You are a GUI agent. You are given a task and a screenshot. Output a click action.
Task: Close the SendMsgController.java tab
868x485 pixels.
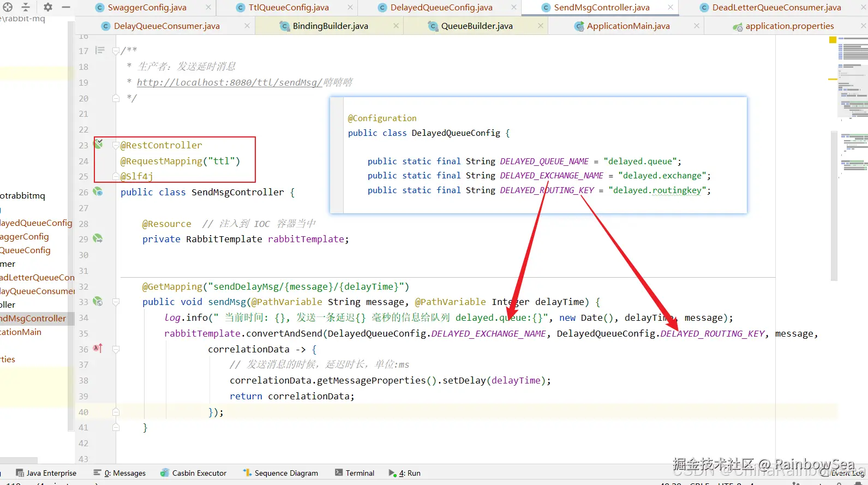point(671,8)
